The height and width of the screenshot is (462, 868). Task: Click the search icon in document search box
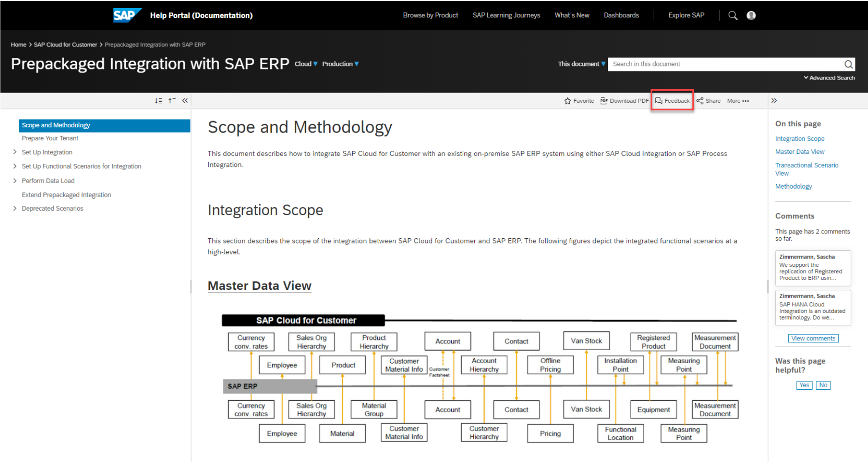click(x=849, y=64)
